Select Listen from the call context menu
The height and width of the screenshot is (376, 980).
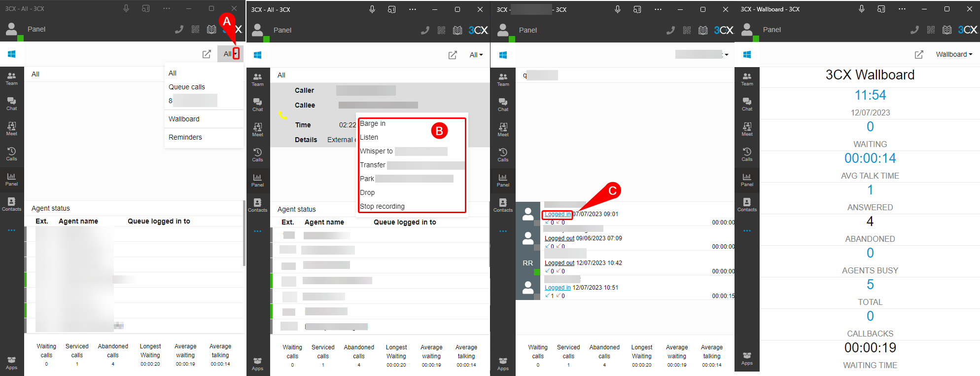click(x=369, y=137)
